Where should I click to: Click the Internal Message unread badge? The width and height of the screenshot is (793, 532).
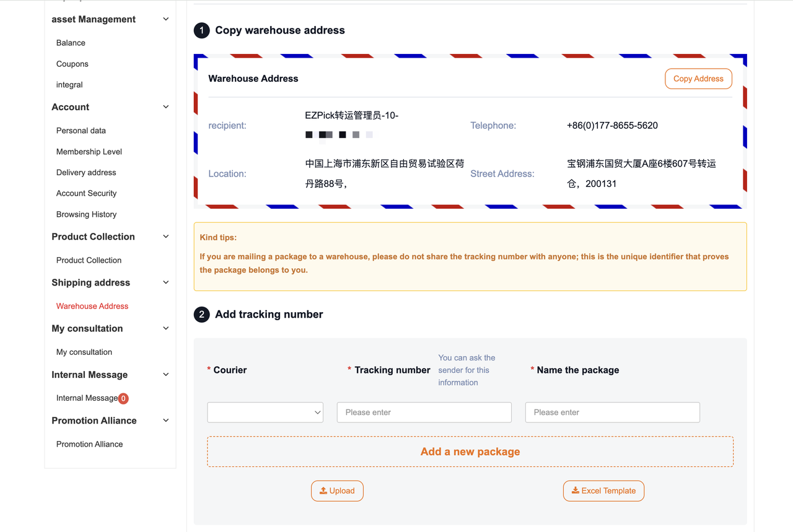[123, 398]
